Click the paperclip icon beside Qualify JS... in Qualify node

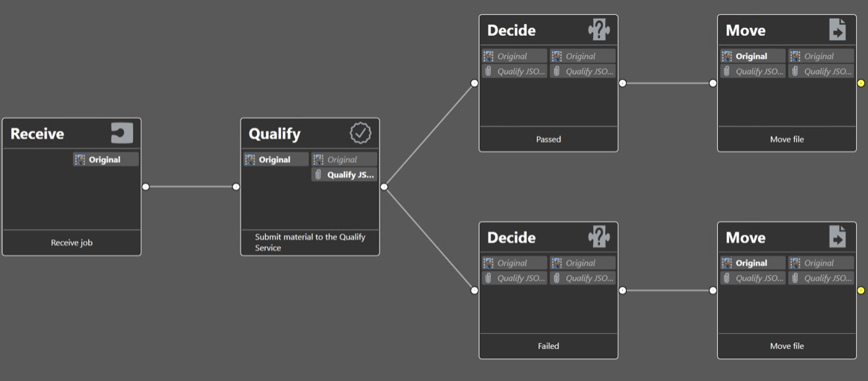click(x=318, y=175)
